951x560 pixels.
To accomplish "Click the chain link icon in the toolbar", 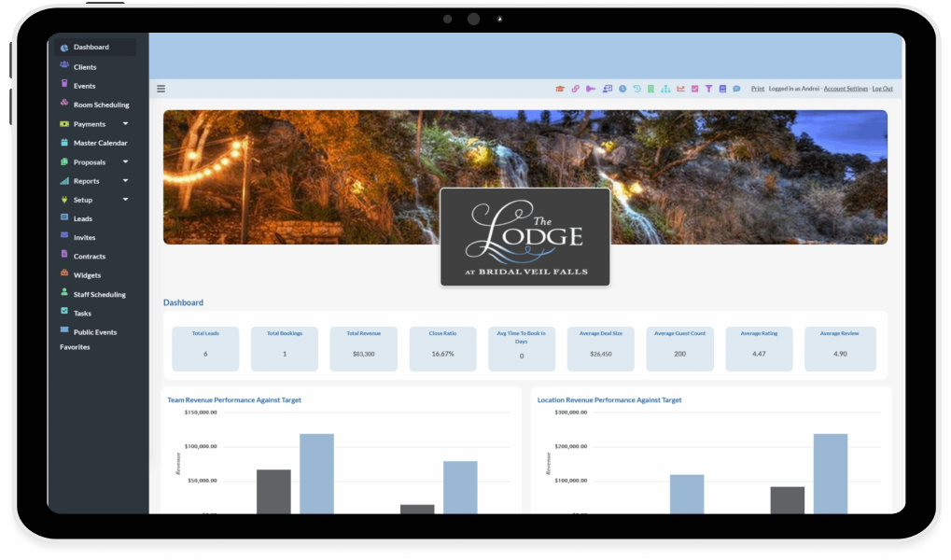I will point(575,88).
